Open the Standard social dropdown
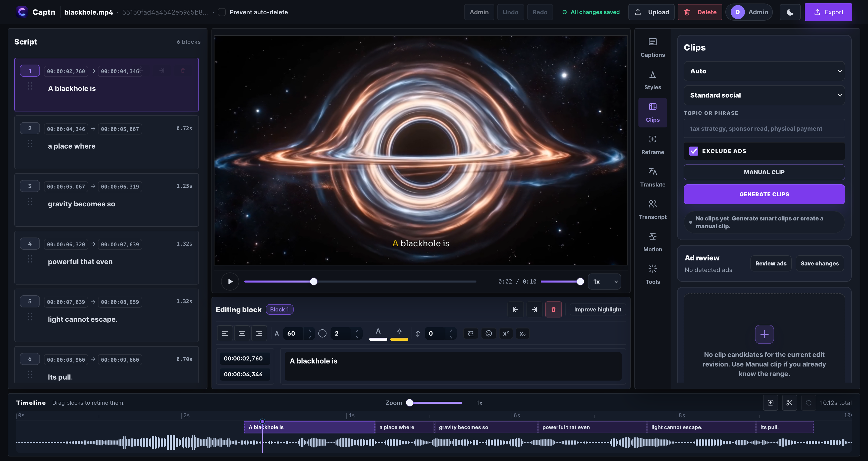868x461 pixels. pyautogui.click(x=764, y=95)
